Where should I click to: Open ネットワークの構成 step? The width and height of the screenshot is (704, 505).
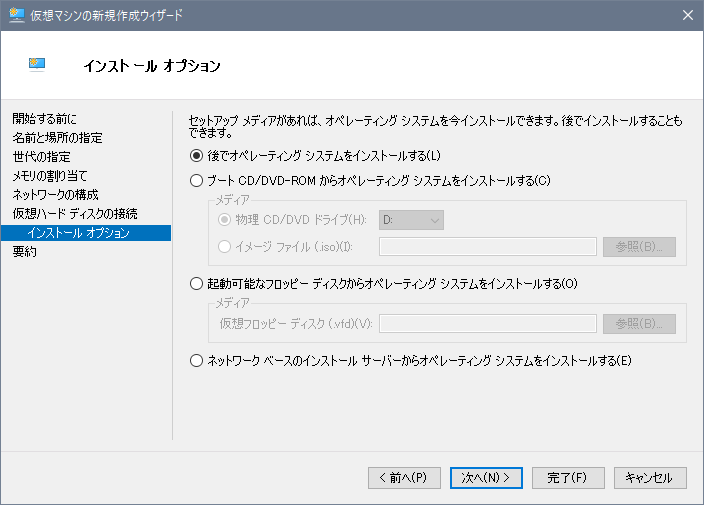(55, 195)
